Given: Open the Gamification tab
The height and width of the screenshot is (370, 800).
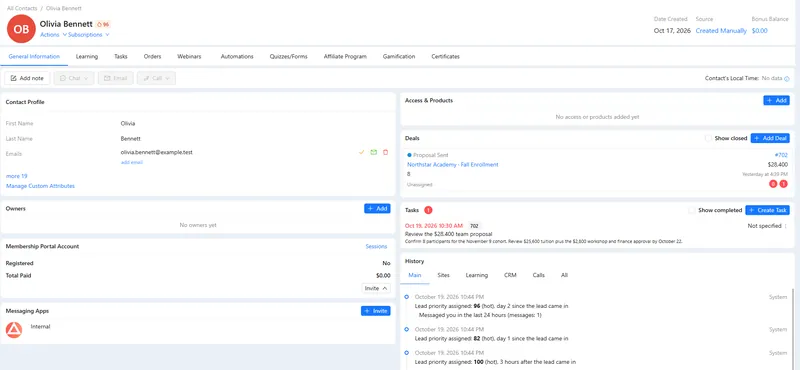Looking at the screenshot, I should click(398, 57).
